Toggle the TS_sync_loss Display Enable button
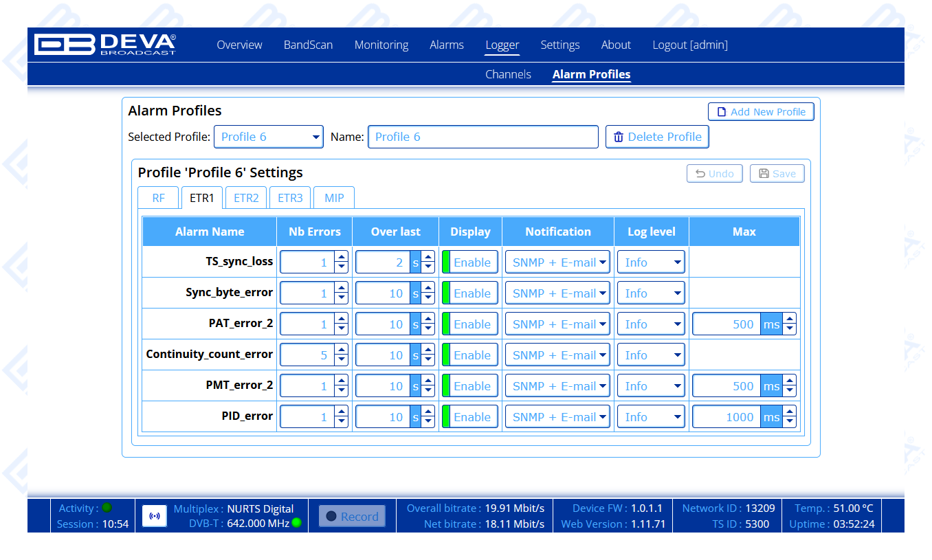 471,262
